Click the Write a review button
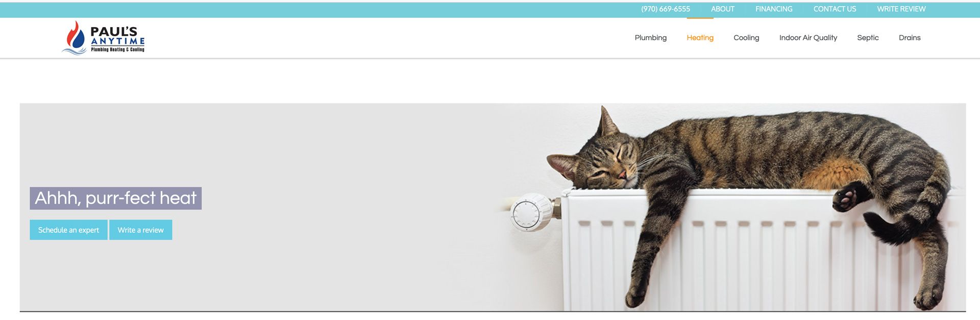Viewport: 980px width, 320px height. click(x=140, y=230)
